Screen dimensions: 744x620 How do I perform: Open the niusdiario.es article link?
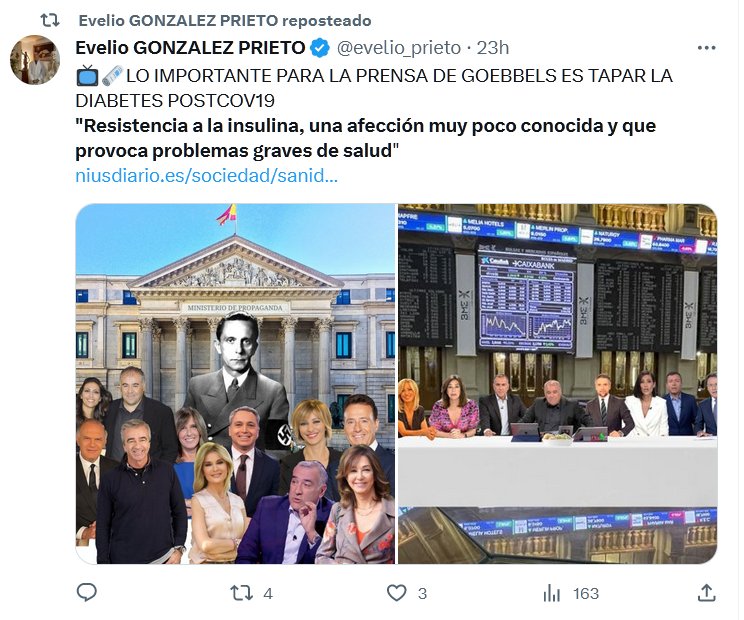pyautogui.click(x=206, y=176)
